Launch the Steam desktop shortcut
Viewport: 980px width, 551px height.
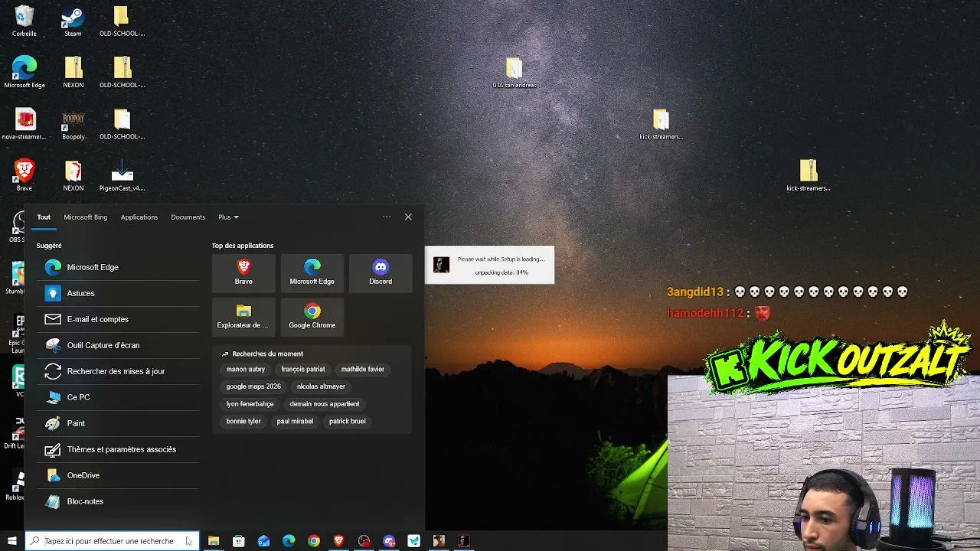[73, 21]
